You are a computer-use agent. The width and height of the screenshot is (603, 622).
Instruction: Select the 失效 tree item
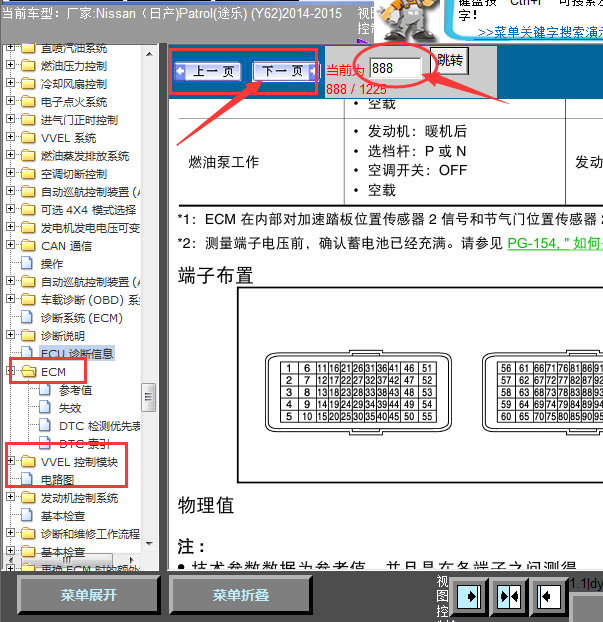tap(70, 408)
